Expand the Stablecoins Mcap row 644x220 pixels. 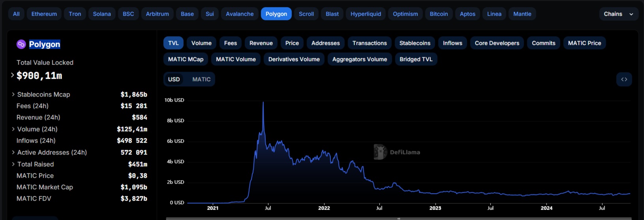[x=13, y=94]
